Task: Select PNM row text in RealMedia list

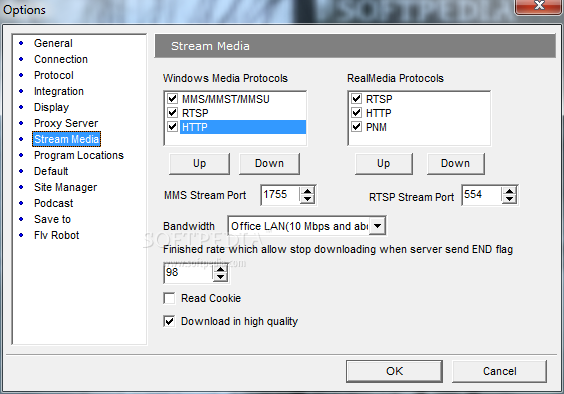Action: point(376,127)
